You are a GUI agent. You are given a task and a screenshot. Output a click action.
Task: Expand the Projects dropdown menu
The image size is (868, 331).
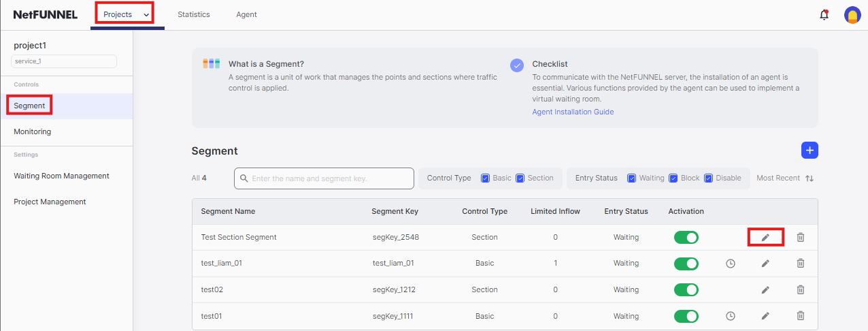pos(126,14)
